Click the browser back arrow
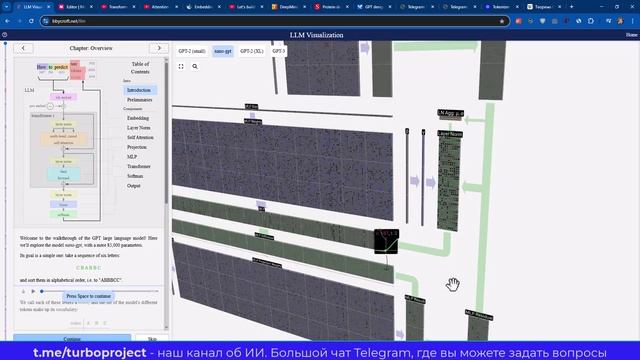This screenshot has height=360, width=640. [x=8, y=21]
